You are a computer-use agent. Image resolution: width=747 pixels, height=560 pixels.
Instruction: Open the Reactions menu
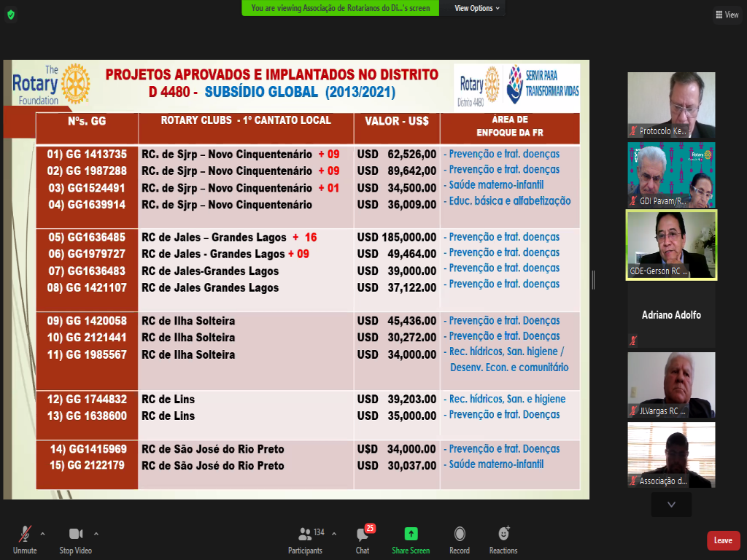point(503,539)
